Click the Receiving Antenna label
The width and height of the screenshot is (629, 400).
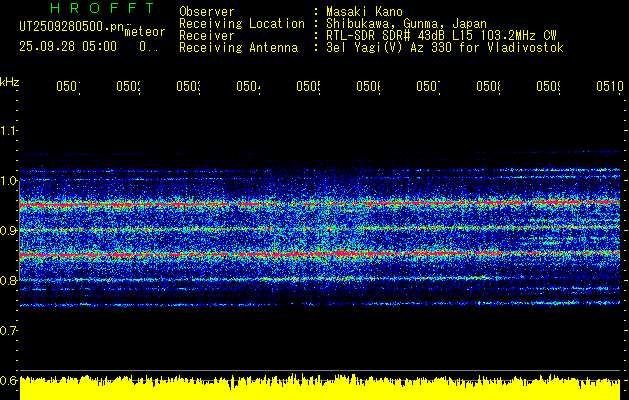click(x=239, y=48)
